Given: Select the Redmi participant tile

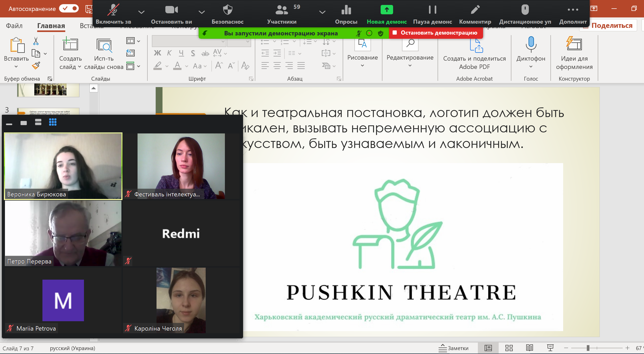Looking at the screenshot, I should (x=181, y=233).
